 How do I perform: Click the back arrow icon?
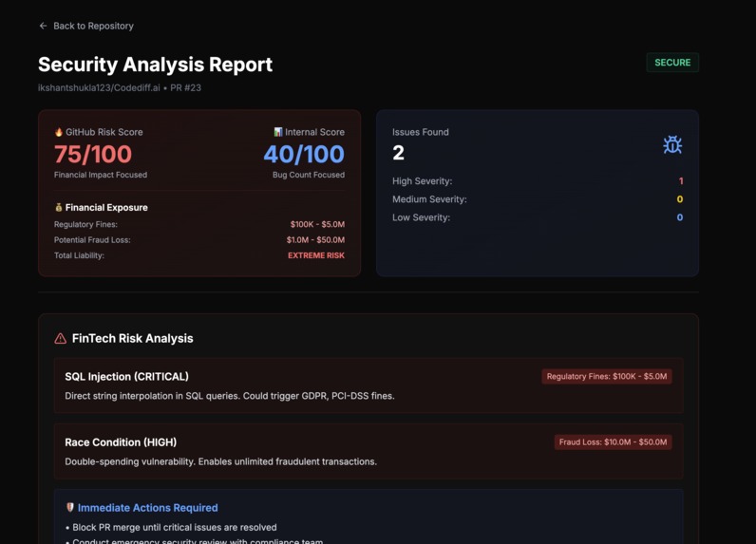[43, 26]
